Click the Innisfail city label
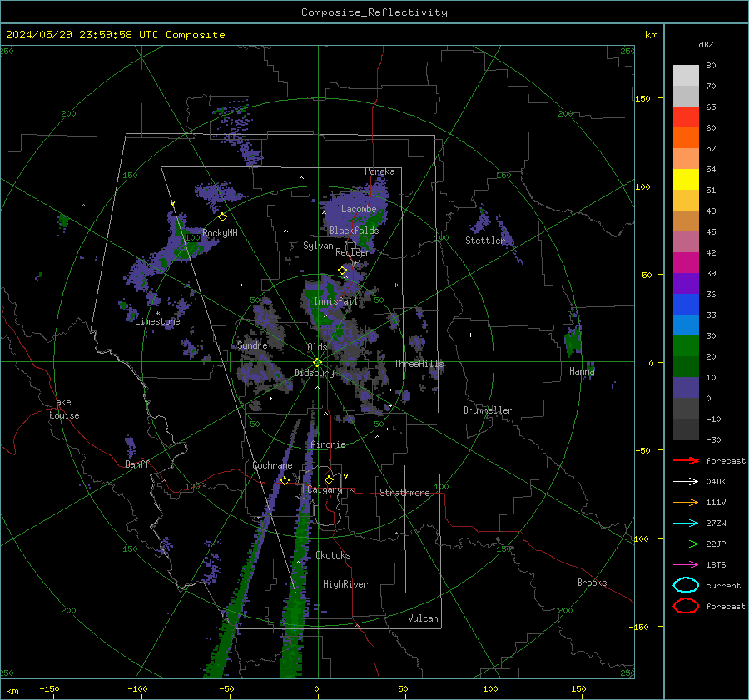The height and width of the screenshot is (700, 749). click(x=335, y=301)
